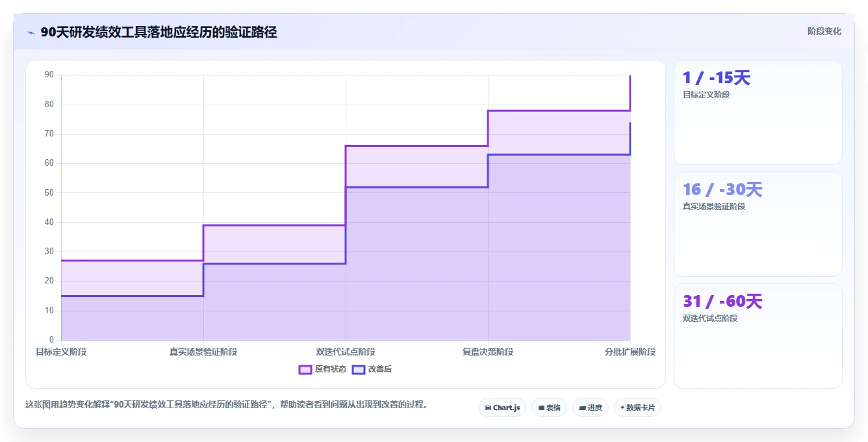868x442 pixels.
Task: Click the 复盘决策阶段 x-axis label
Action: [488, 352]
